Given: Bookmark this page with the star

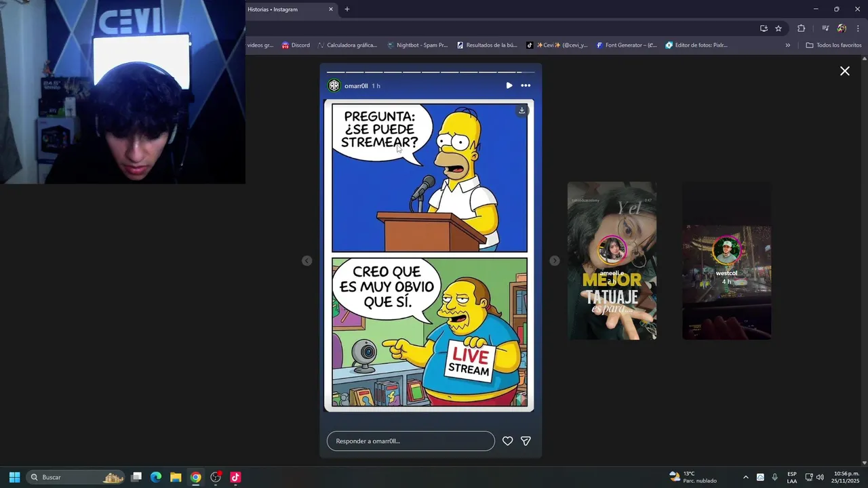Looking at the screenshot, I should tap(778, 28).
